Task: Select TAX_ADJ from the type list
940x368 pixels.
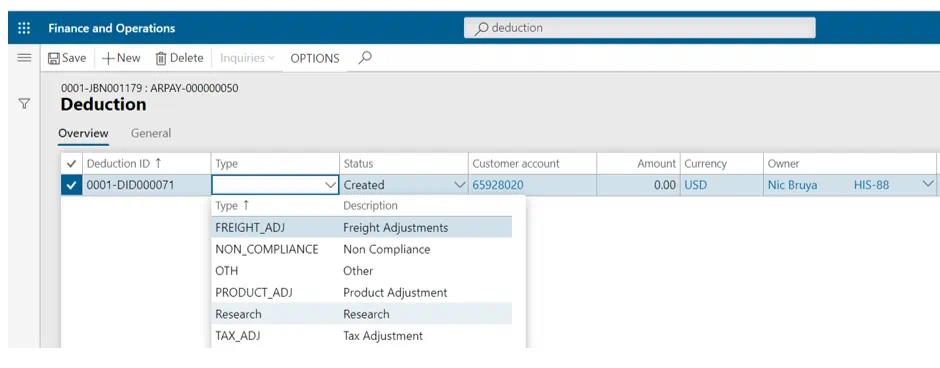Action: 237,336
